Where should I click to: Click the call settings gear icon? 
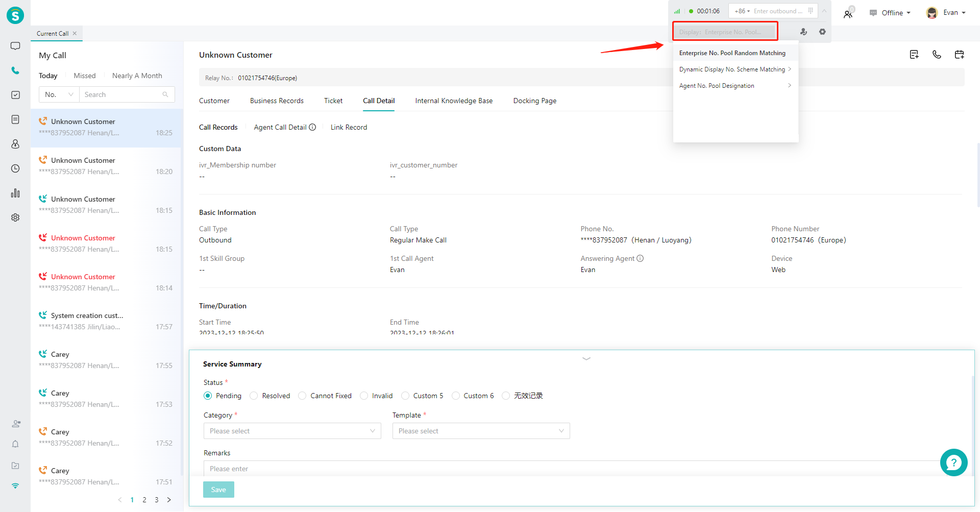point(822,32)
